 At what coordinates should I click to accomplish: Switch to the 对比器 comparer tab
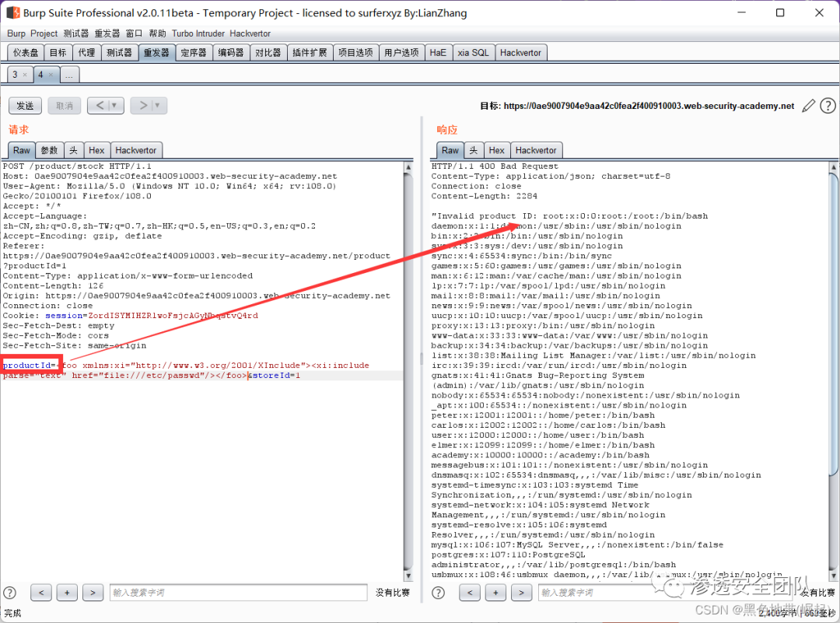(268, 52)
